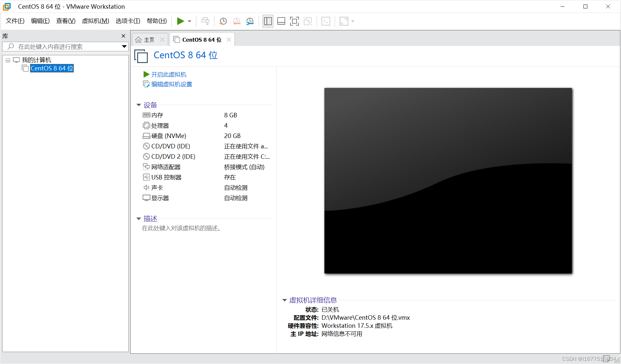Click the 内存 memory device row
The height and width of the screenshot is (364, 621).
click(x=206, y=115)
